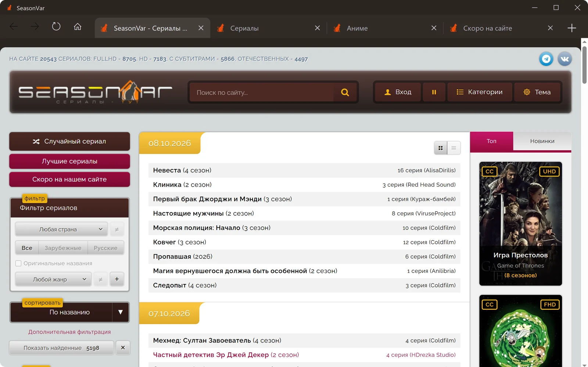Viewport: 588px width, 367px height.
Task: Open the VK social icon
Action: tap(565, 59)
